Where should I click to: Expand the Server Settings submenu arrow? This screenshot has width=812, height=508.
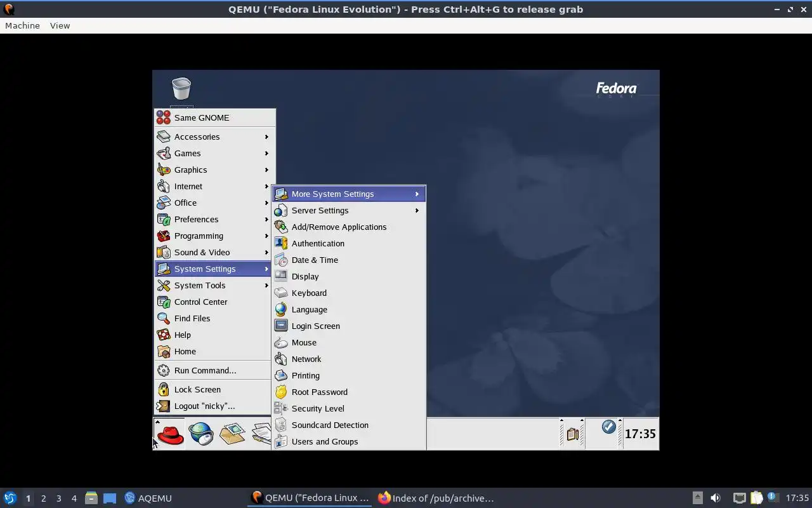pyautogui.click(x=417, y=210)
